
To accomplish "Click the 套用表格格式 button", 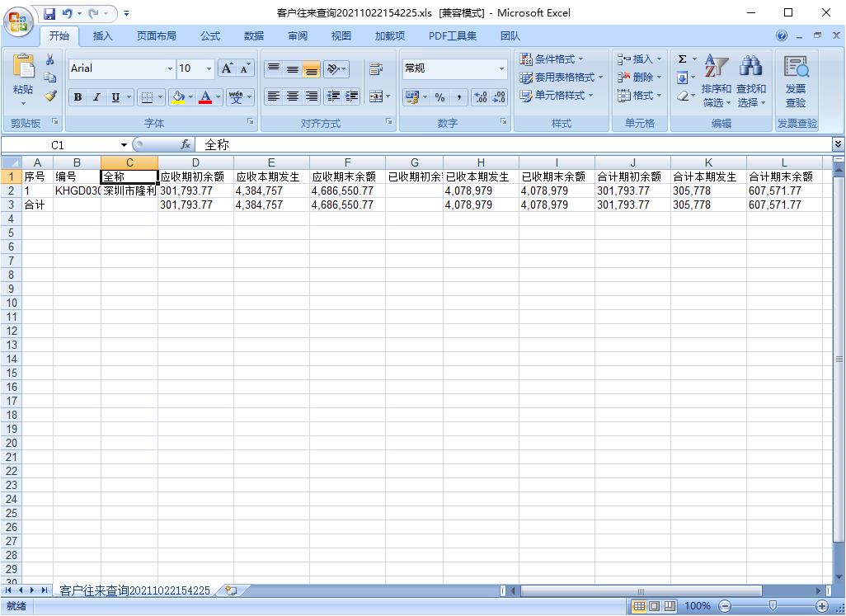I will [x=561, y=78].
